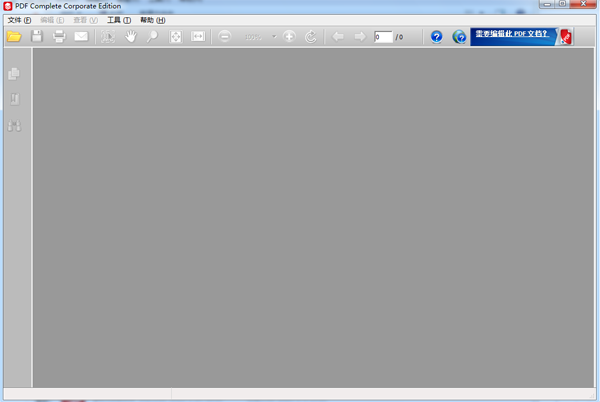Open a PDF with the folder icon
Screen dimensions: 600x402
[14, 37]
